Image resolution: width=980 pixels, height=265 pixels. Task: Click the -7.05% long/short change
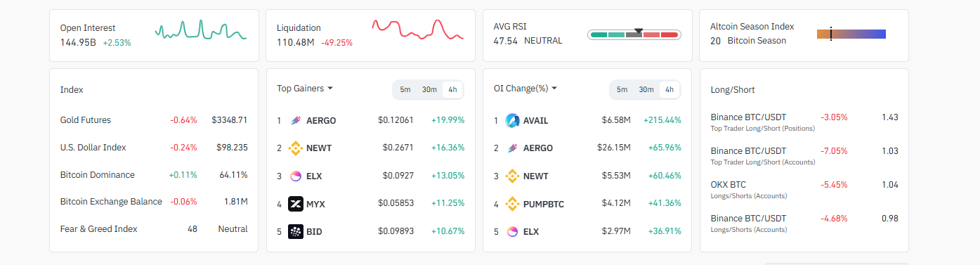[x=834, y=150]
